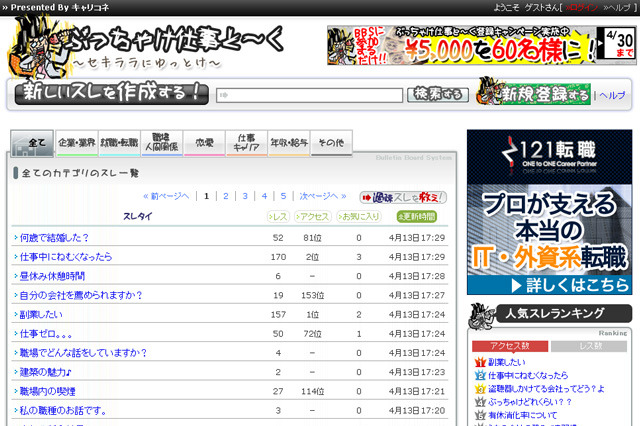This screenshot has width=640, height=426.
Task: Switch to the 就職・転職 tab
Action: click(119, 143)
